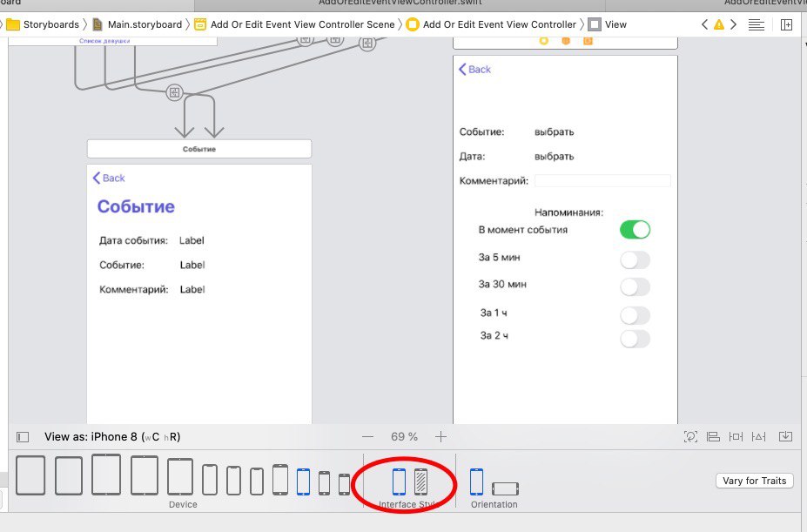Enable the За 30 мин switch
807x532 pixels.
(x=636, y=286)
